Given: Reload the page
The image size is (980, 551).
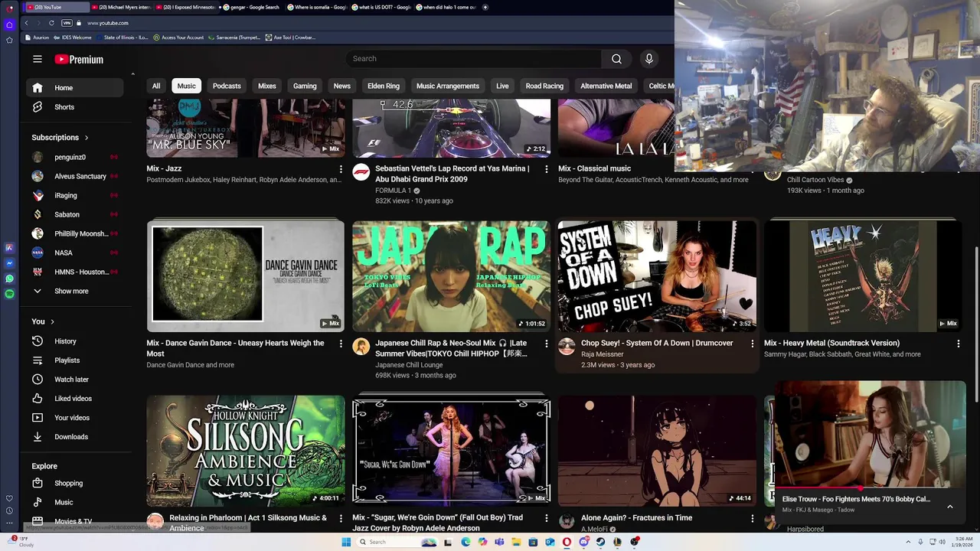Looking at the screenshot, I should [51, 23].
